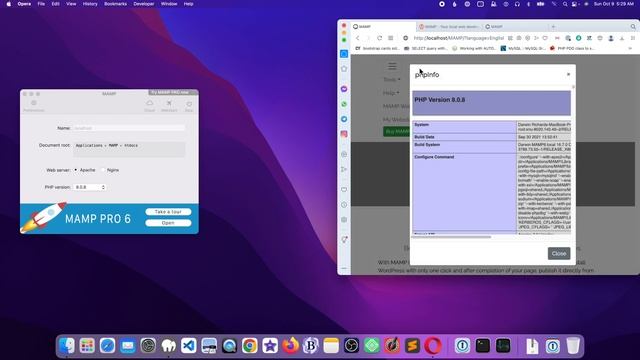
Task: Close the phpinfo dialog with the X
Action: 568,74
